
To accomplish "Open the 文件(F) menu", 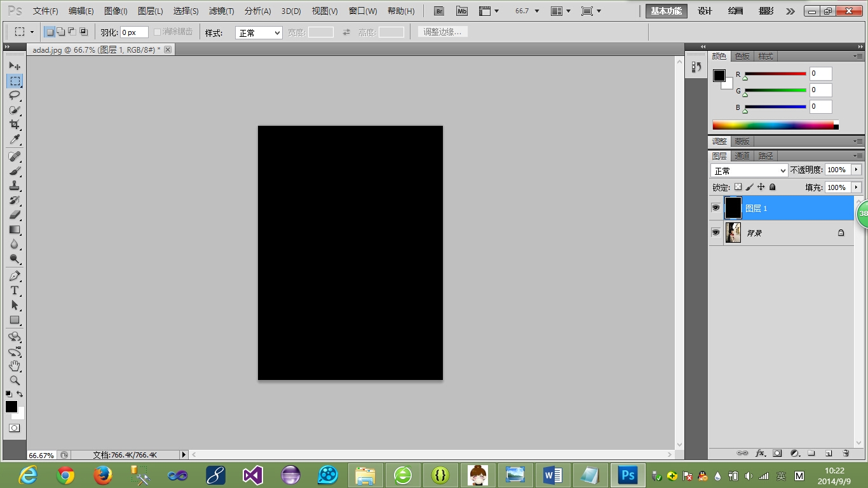I will point(45,11).
